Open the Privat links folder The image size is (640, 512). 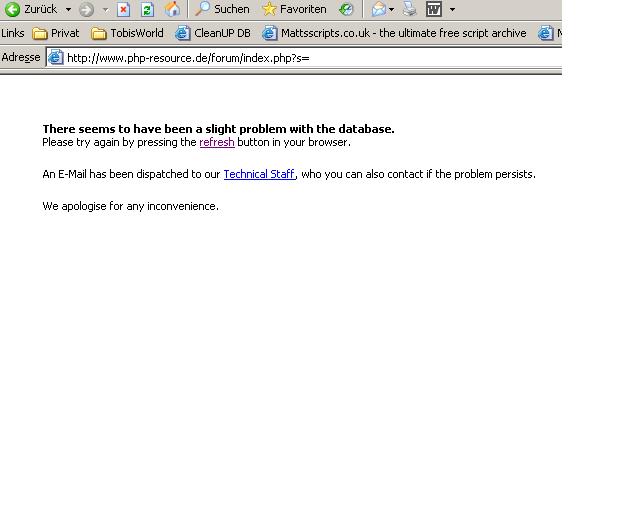coord(56,33)
